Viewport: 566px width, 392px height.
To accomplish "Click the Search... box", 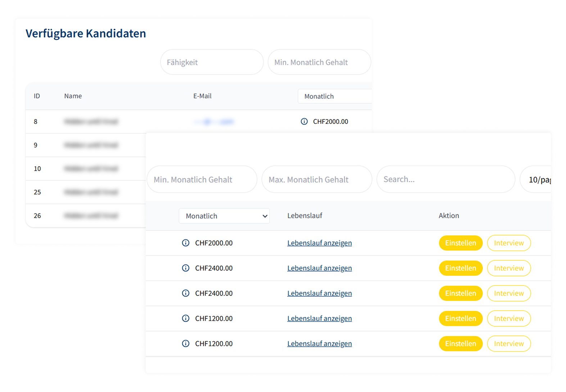I will click(446, 179).
